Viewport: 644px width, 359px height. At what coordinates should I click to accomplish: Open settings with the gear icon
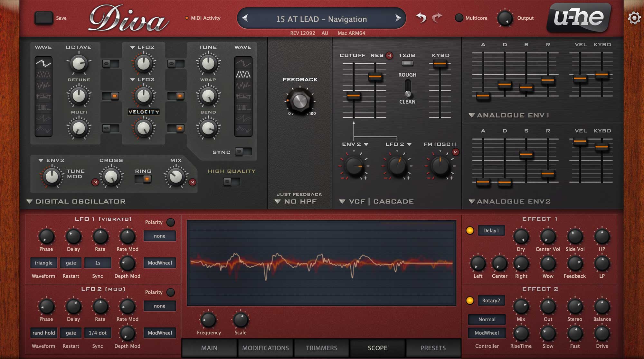(634, 18)
